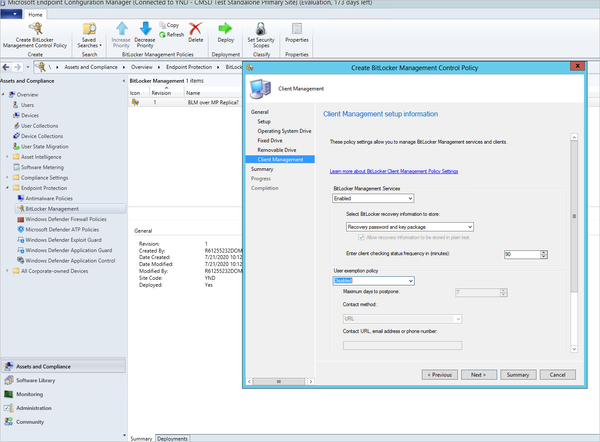The image size is (600, 442).
Task: Click wizard sidebar horizontal scrollbar right arrow
Action: 311,381
